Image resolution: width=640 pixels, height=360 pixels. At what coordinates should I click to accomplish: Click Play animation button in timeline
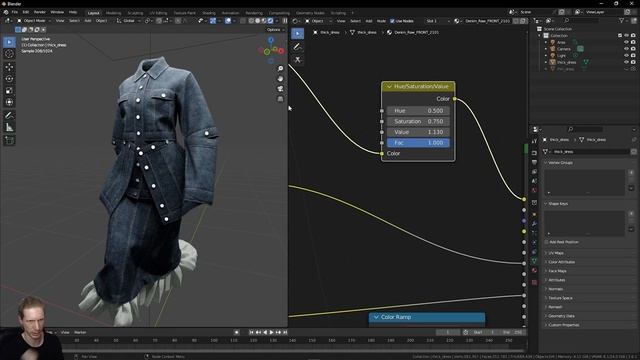271,332
